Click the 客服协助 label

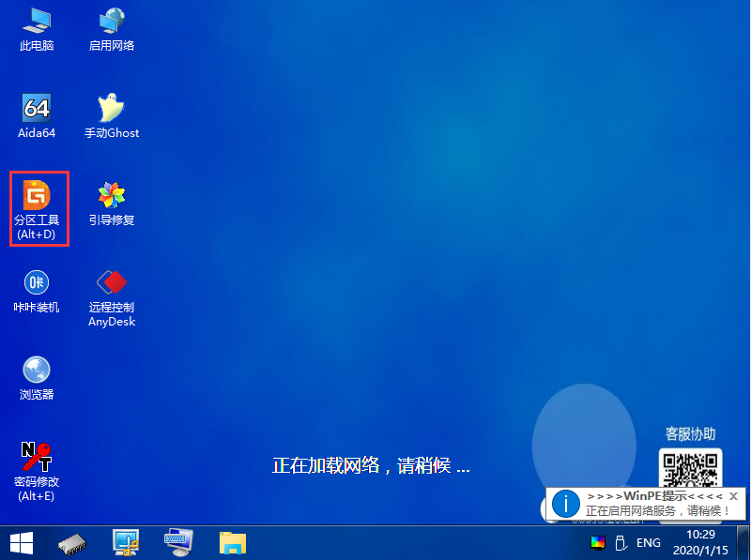pos(690,434)
